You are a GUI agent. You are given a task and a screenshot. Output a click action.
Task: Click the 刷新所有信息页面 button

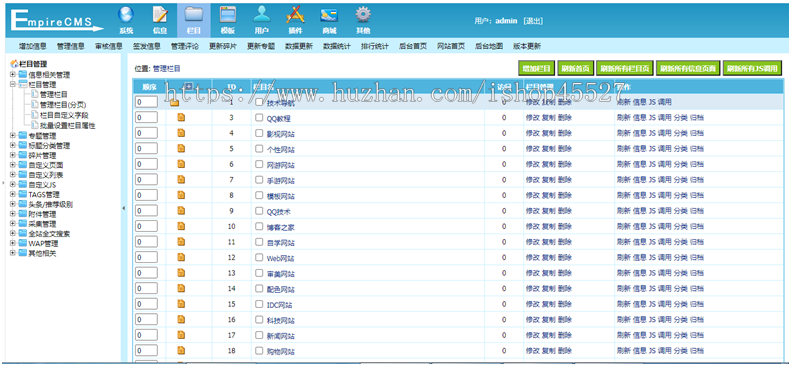[688, 68]
